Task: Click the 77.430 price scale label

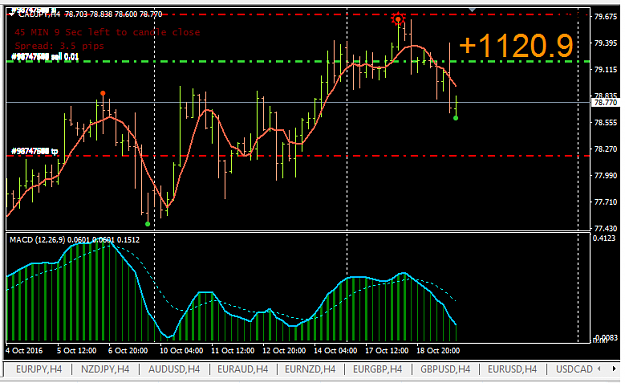Action: [605, 228]
